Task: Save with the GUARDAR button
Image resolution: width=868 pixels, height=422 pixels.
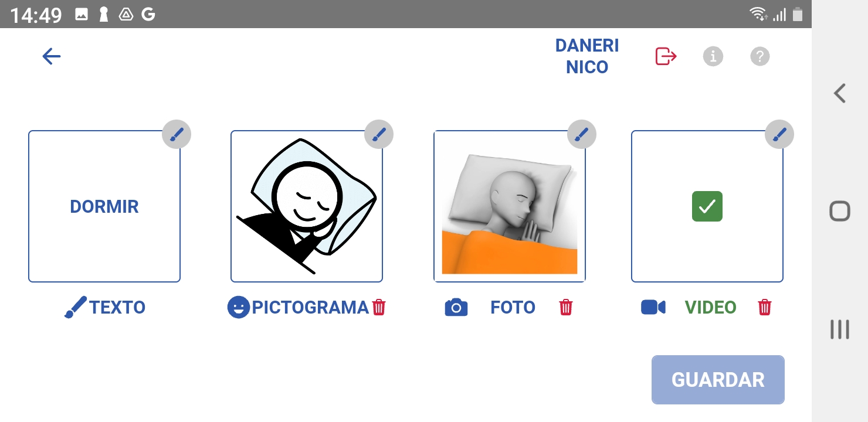Action: pos(718,380)
